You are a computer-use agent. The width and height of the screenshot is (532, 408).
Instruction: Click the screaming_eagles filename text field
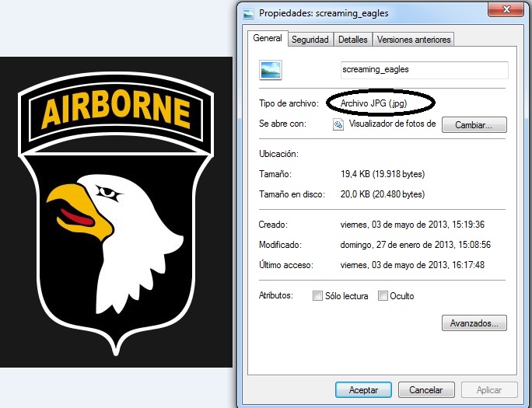(x=424, y=70)
